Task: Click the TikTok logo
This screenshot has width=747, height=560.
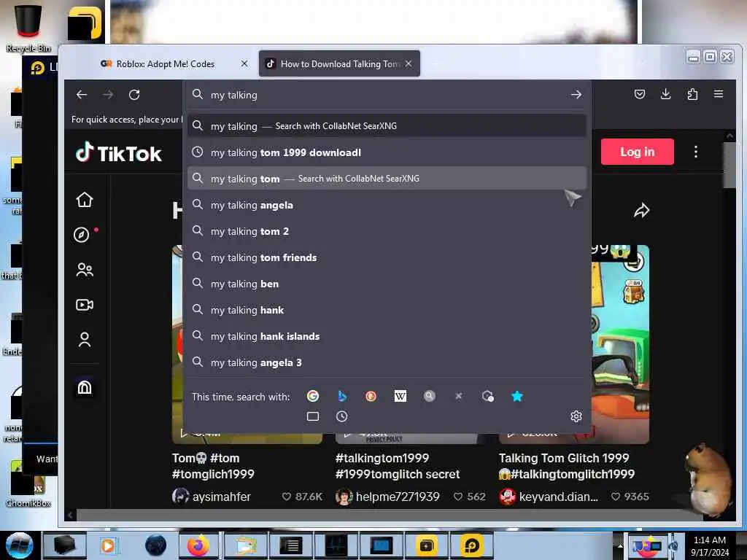Action: tap(119, 152)
